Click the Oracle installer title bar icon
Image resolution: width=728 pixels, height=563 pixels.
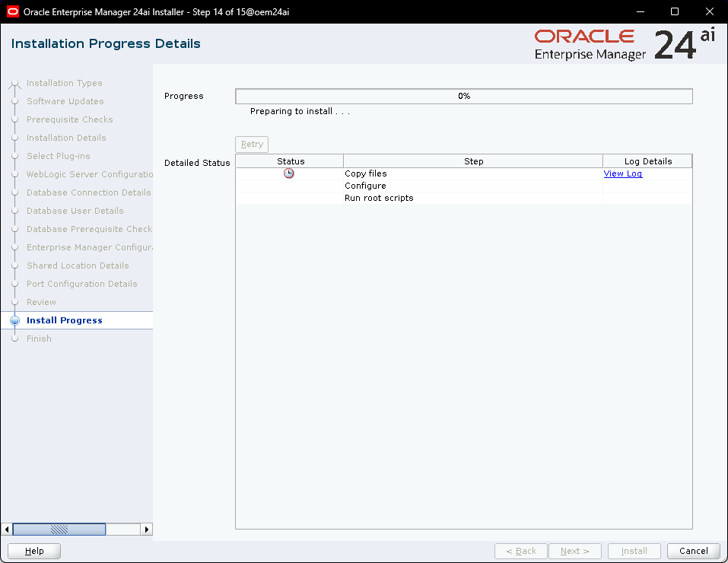[12, 11]
